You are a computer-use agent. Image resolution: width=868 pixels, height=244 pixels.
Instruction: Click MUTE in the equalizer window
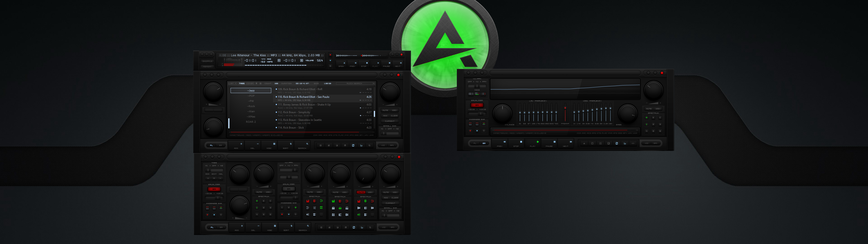(649, 109)
